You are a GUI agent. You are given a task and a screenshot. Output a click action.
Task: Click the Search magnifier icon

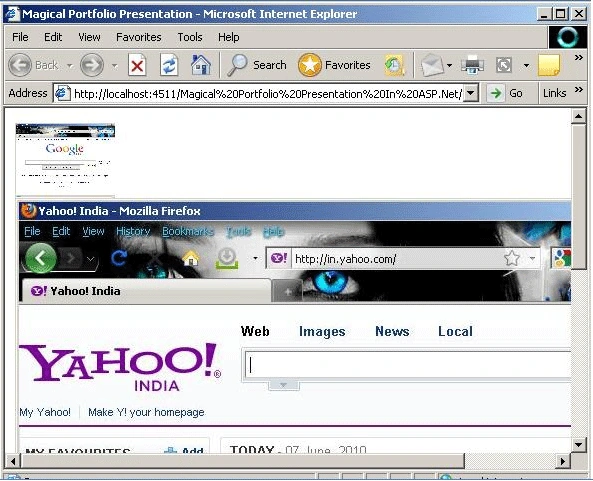pyautogui.click(x=238, y=65)
